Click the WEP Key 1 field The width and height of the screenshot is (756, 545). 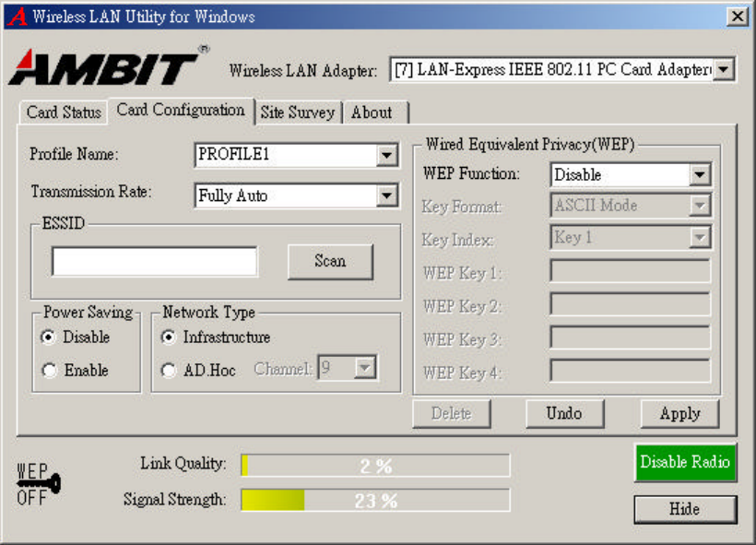[x=631, y=271]
